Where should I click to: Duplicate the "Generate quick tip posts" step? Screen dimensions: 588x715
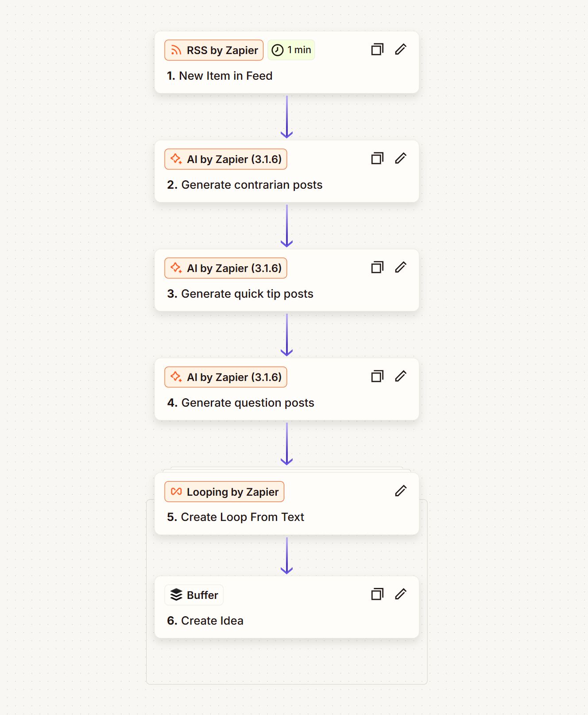click(x=377, y=267)
